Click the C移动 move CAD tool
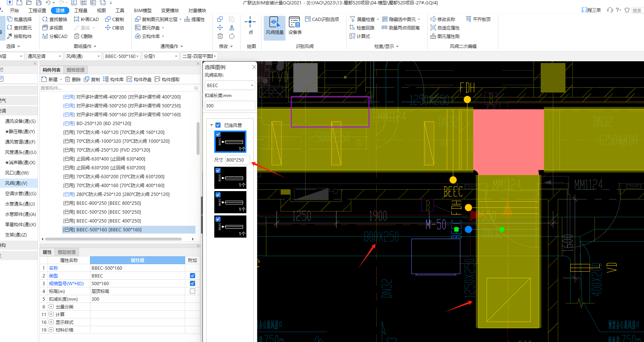The width and height of the screenshot is (644, 342). (115, 28)
